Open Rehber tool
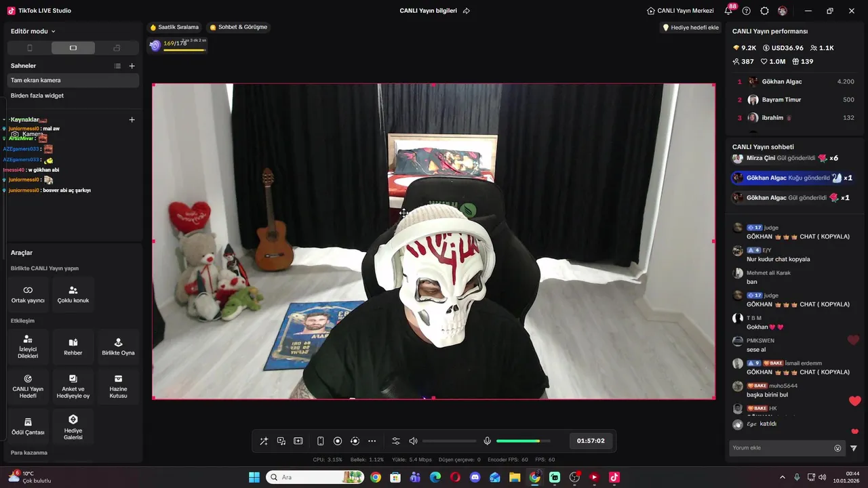This screenshot has height=488, width=868. [x=73, y=347]
